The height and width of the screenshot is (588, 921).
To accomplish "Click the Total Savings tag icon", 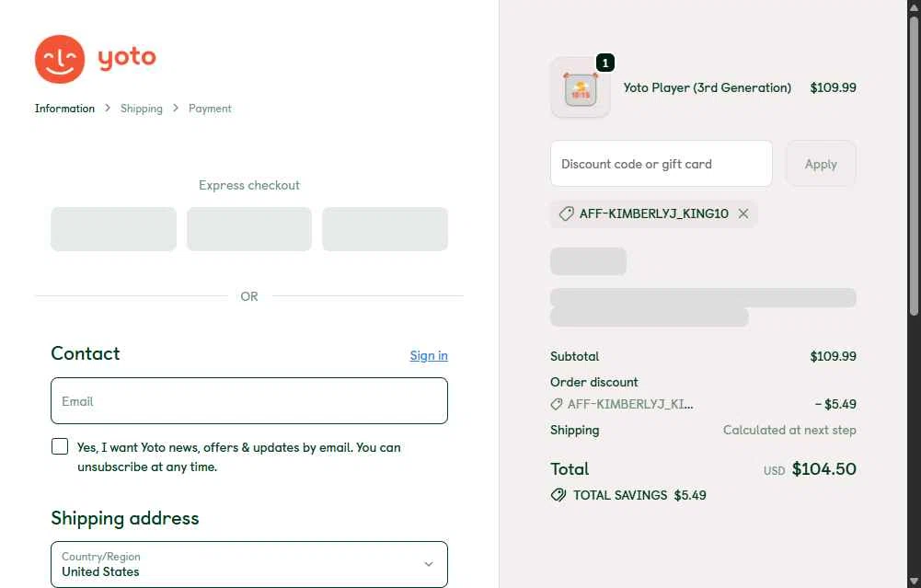I will 558,495.
